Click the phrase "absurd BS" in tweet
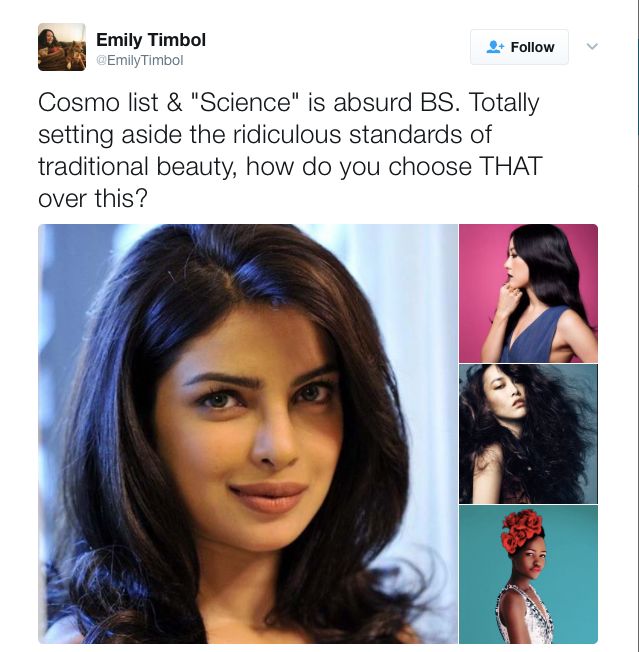 click(x=397, y=102)
